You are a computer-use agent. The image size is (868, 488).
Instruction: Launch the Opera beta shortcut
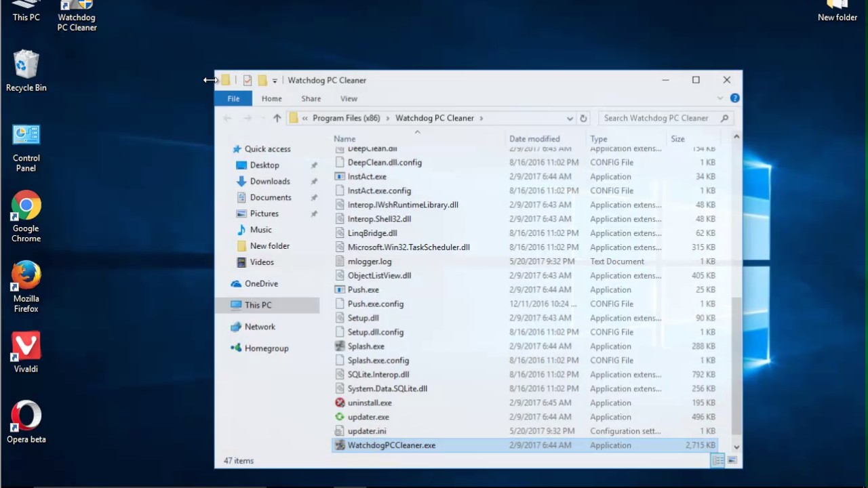click(26, 422)
